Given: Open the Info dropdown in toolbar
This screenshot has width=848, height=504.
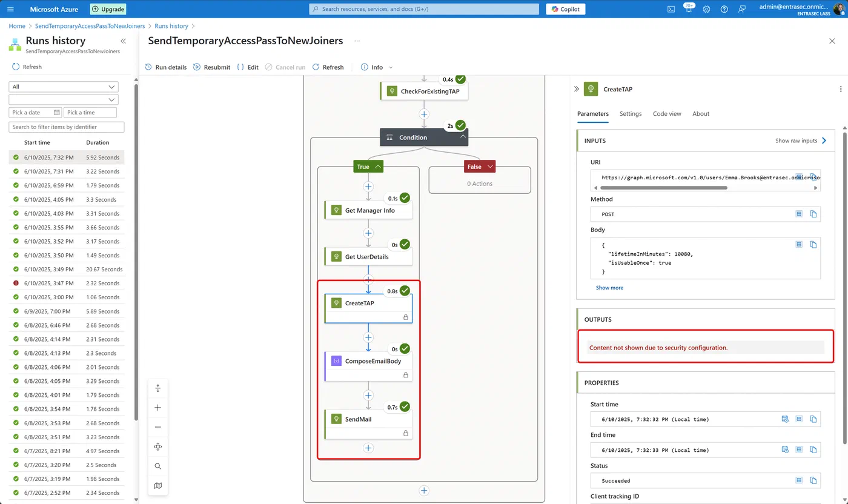Looking at the screenshot, I should tap(377, 67).
